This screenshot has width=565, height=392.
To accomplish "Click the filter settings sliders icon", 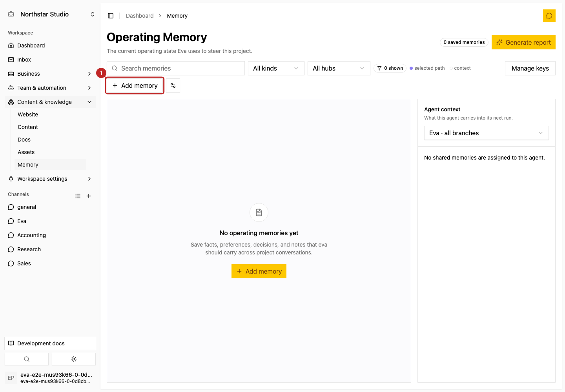I will pyautogui.click(x=173, y=85).
